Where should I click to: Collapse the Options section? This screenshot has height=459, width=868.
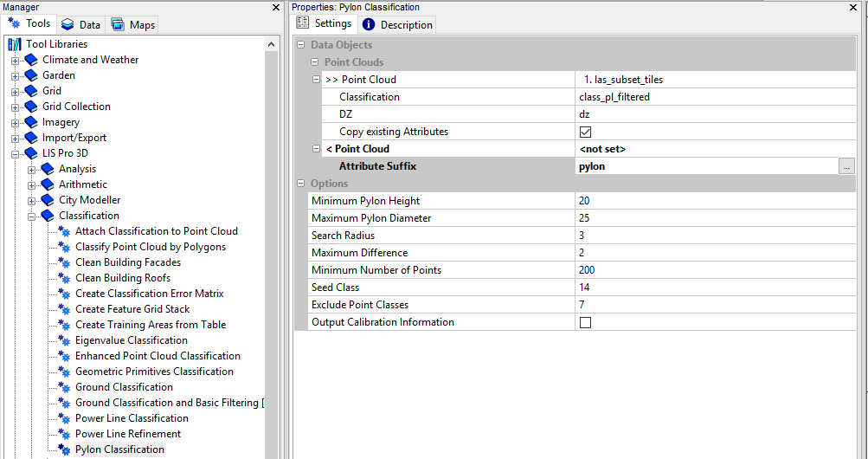point(300,184)
